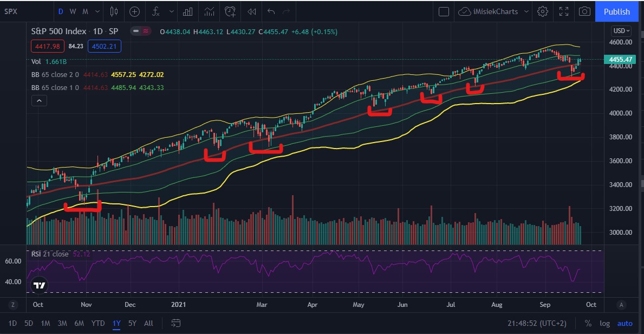This screenshot has height=334, width=644.
Task: Switch to the 6M date range
Action: click(79, 323)
